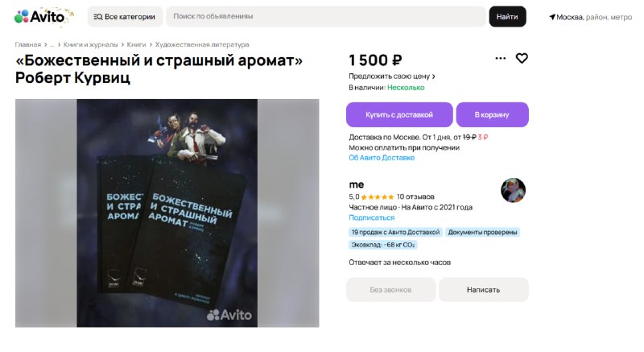This screenshot has width=644, height=352.
Task: Click Подписаться link under seller
Action: point(372,217)
